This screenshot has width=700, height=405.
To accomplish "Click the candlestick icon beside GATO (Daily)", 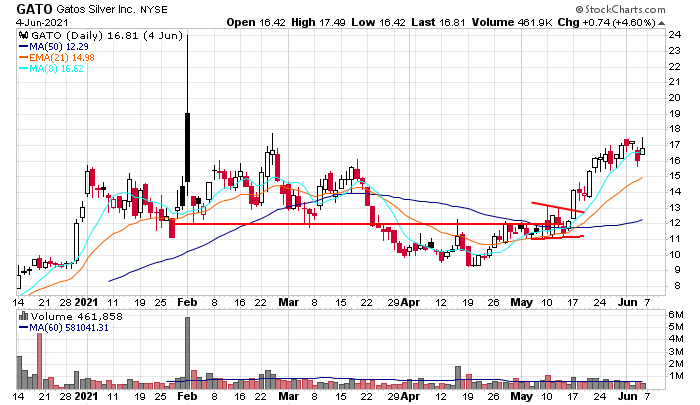I will pyautogui.click(x=24, y=36).
